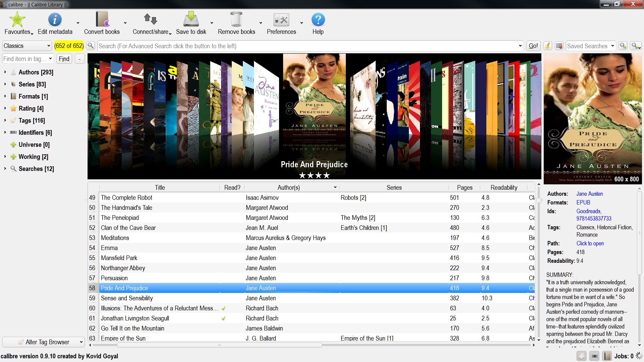Open the Convert books tool
The height and width of the screenshot is (362, 644).
click(x=102, y=20)
